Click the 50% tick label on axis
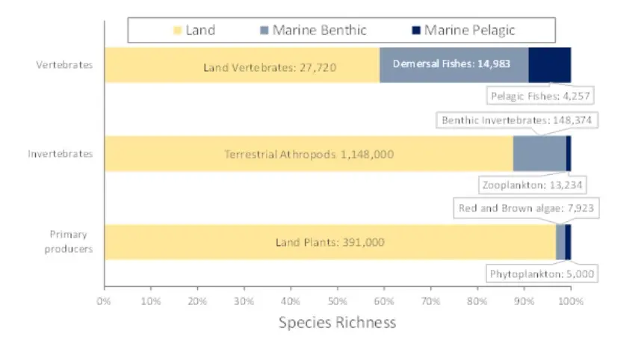644x358 pixels. (x=337, y=300)
